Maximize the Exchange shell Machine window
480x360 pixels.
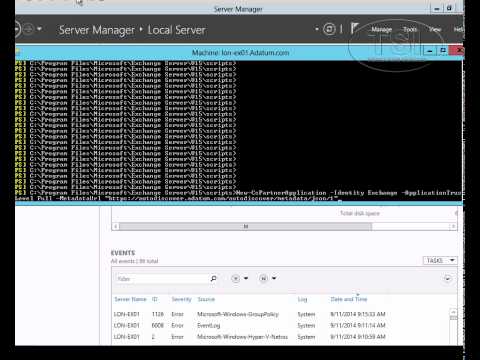pyautogui.click(x=443, y=51)
